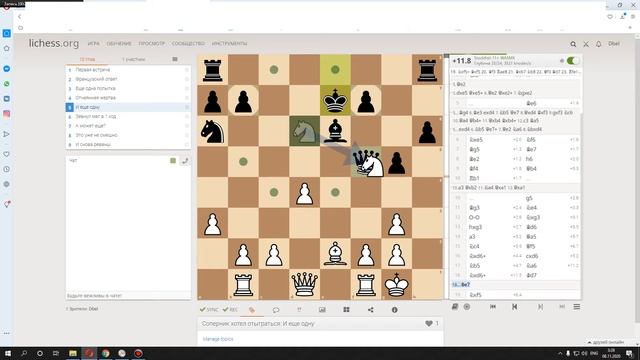Open the comment speech bubble tab

[x=276, y=310]
